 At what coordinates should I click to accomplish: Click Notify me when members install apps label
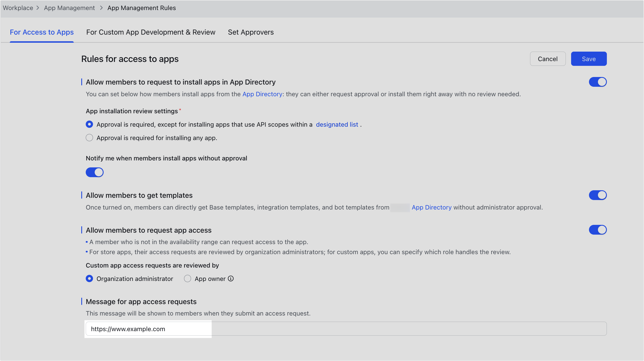coord(166,158)
